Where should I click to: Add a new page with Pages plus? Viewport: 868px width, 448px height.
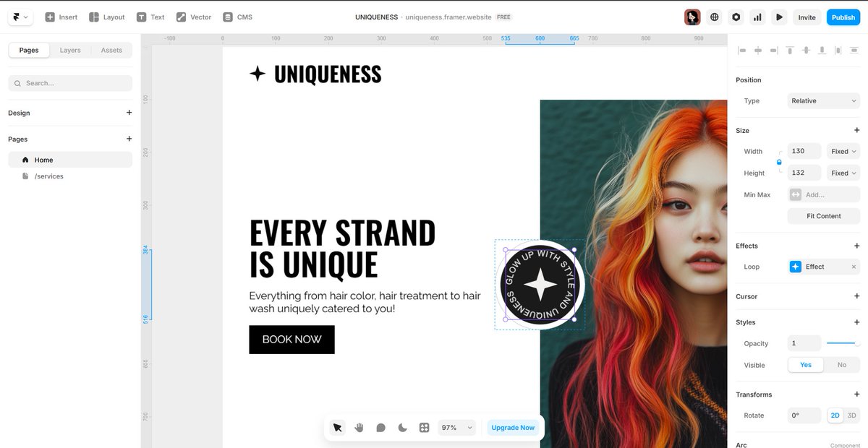click(129, 139)
